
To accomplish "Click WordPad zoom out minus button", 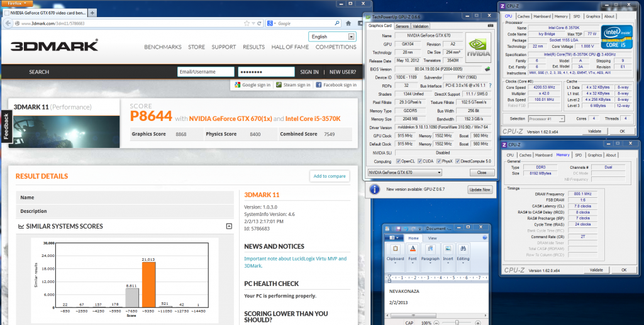I will pyautogui.click(x=436, y=323).
